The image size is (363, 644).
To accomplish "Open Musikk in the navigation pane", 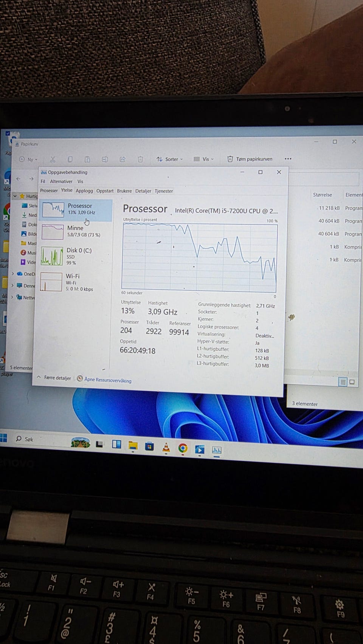I will point(29,253).
